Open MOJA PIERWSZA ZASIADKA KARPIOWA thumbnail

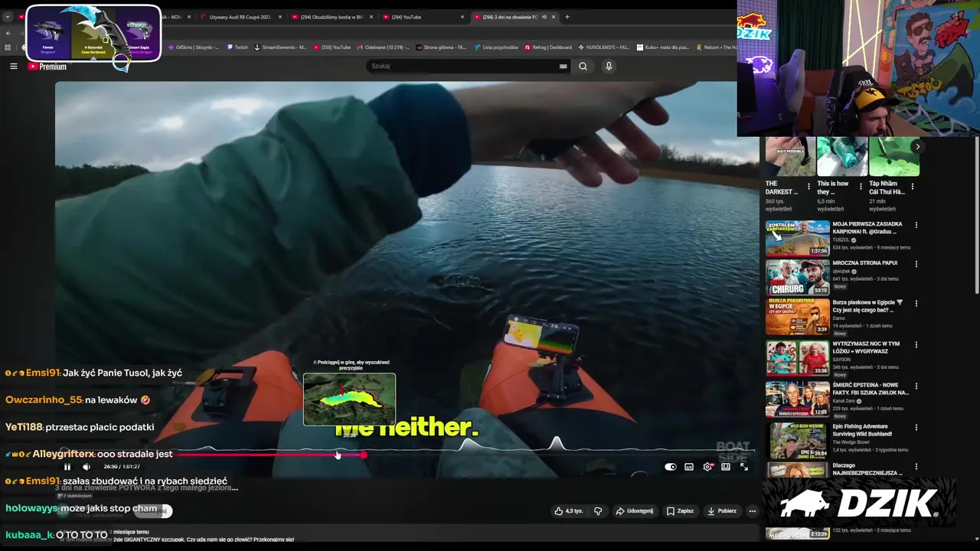(x=798, y=238)
